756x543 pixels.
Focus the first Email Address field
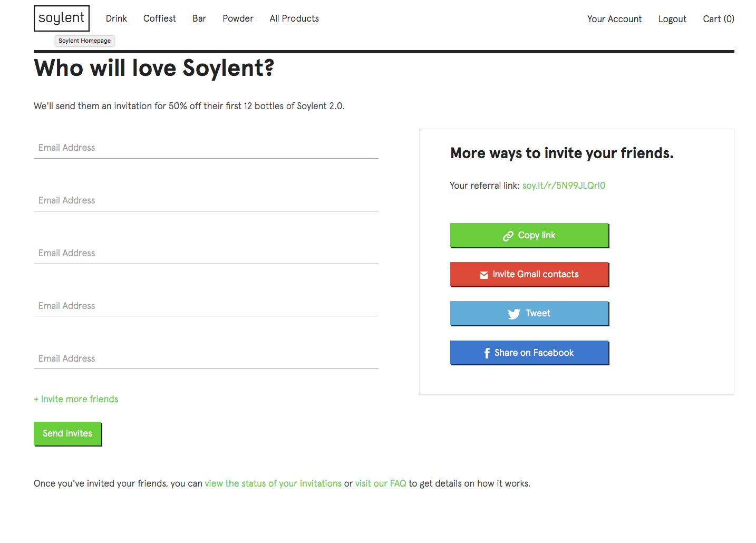pos(206,148)
